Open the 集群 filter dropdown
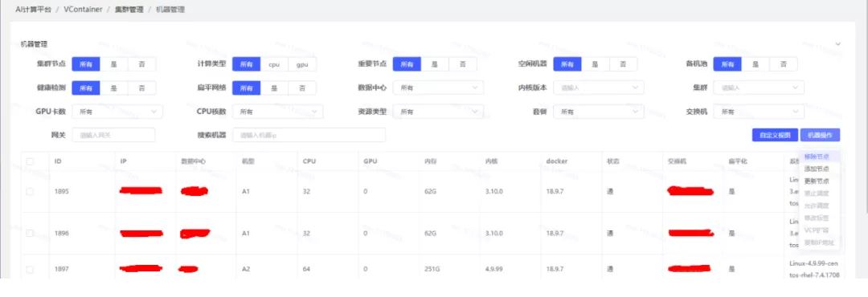This screenshot has height=297, width=868. pyautogui.click(x=759, y=88)
